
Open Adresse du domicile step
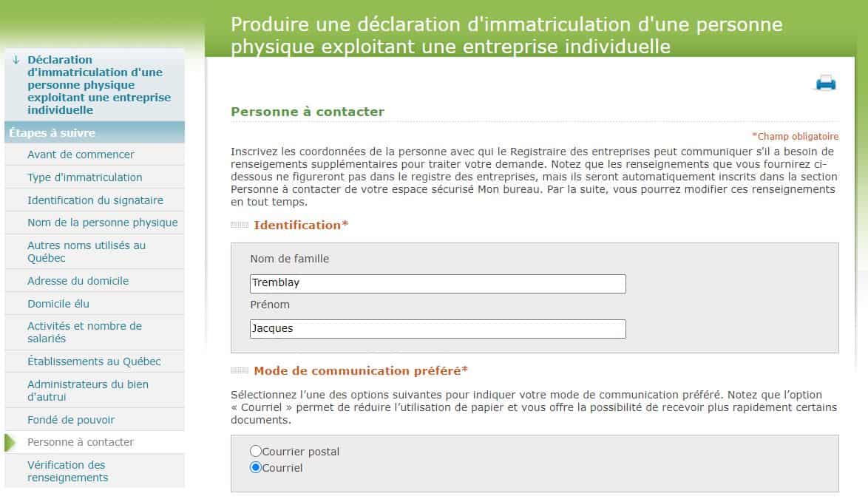coord(78,281)
